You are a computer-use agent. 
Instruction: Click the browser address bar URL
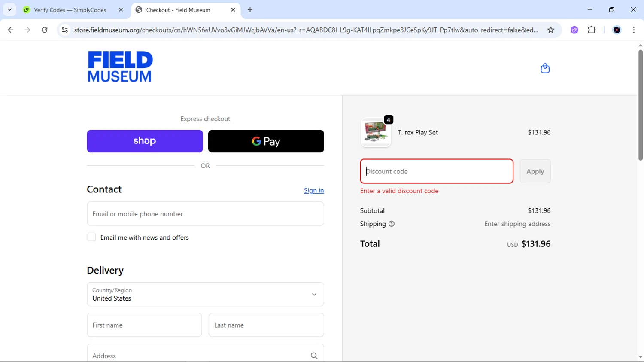pyautogui.click(x=306, y=30)
